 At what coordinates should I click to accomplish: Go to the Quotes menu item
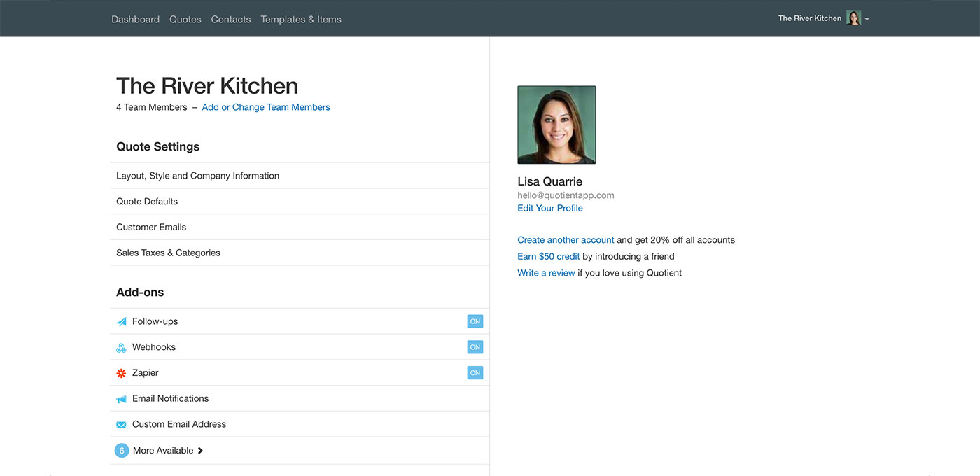point(185,20)
